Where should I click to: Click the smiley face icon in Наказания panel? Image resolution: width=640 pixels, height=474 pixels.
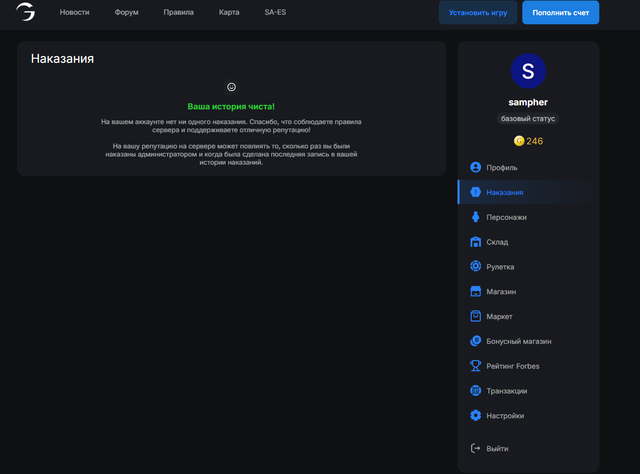231,87
